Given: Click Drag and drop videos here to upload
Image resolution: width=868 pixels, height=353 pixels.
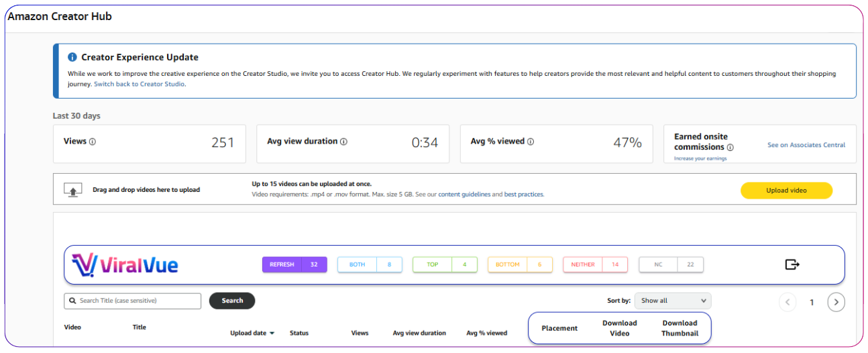Looking at the screenshot, I should click(146, 190).
